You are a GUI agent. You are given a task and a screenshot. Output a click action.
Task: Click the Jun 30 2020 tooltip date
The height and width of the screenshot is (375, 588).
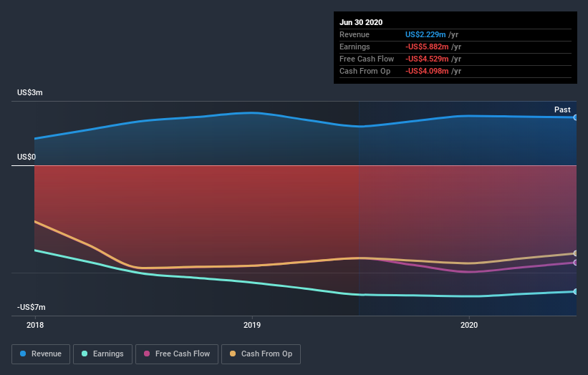361,22
